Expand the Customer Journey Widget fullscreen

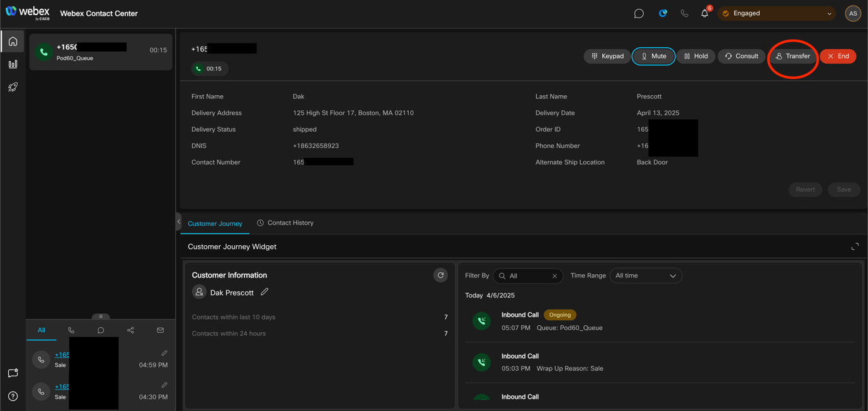[855, 246]
